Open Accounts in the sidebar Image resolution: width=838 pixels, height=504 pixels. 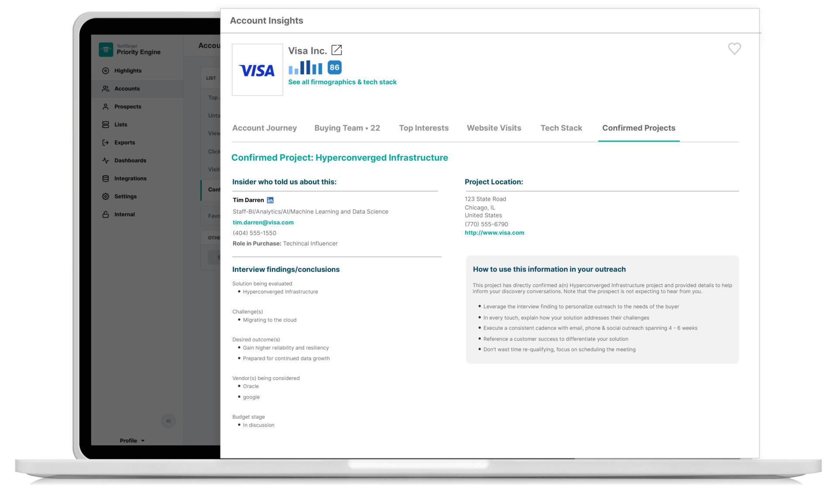pyautogui.click(x=127, y=89)
